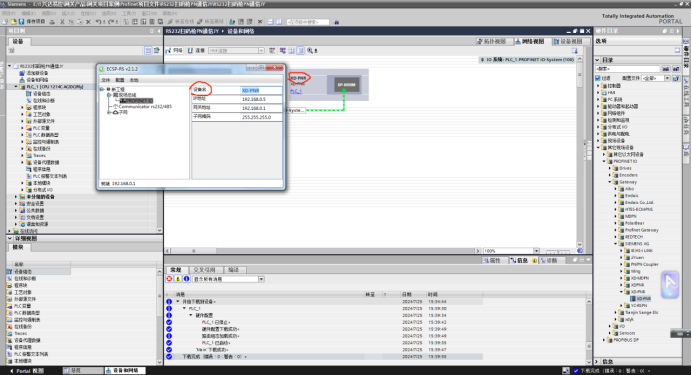
Task: Click the save project (保存项目) icon
Action: tap(21, 22)
